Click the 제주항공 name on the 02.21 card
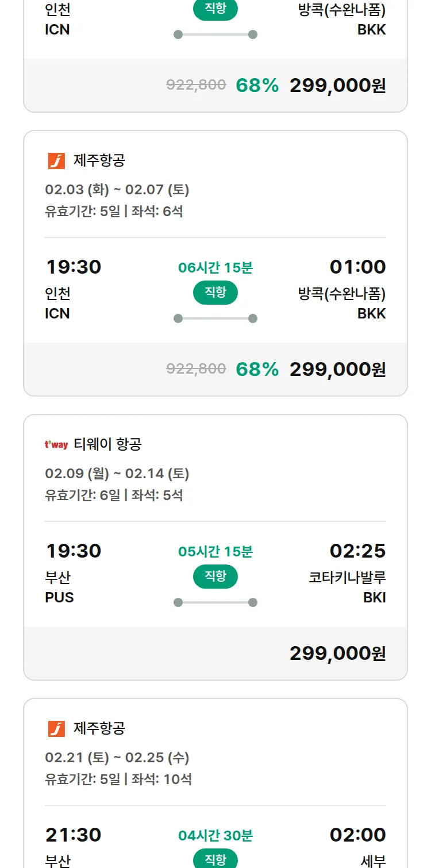Screen dimensions: 431x868 99,729
